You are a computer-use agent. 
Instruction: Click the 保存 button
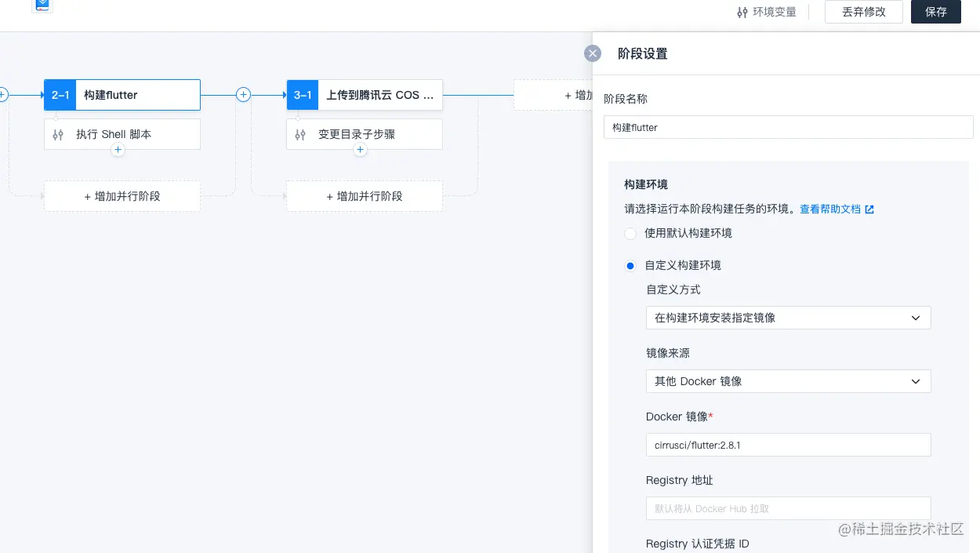point(936,12)
